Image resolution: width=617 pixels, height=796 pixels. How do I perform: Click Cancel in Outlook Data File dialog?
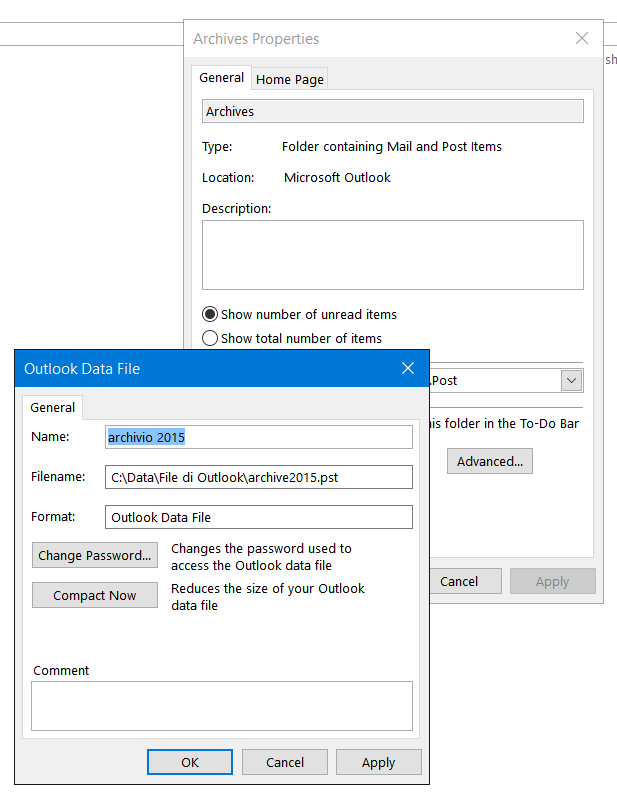pos(284,762)
